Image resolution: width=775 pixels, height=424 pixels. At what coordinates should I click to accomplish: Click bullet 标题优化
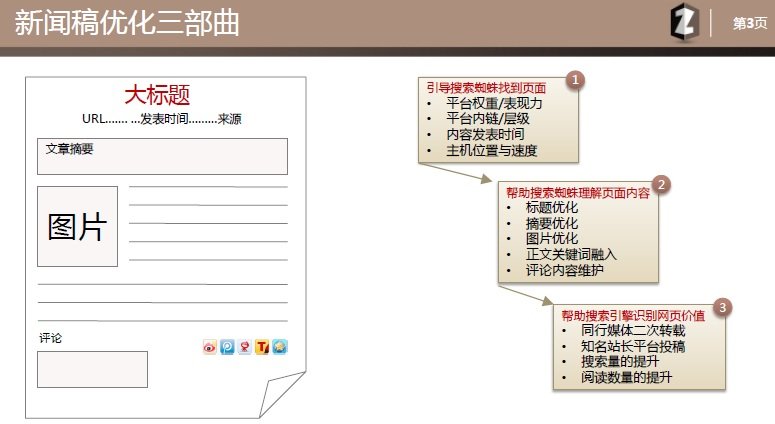(x=552, y=208)
